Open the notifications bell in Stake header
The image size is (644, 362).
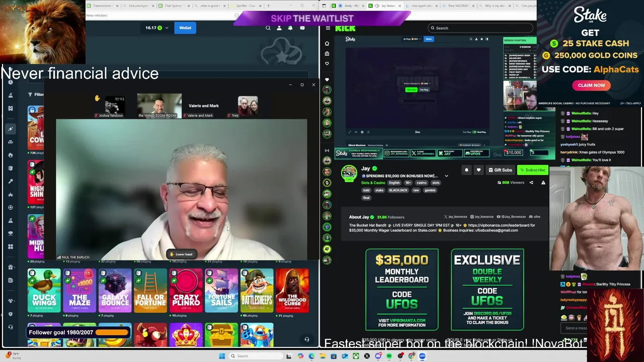click(x=290, y=28)
